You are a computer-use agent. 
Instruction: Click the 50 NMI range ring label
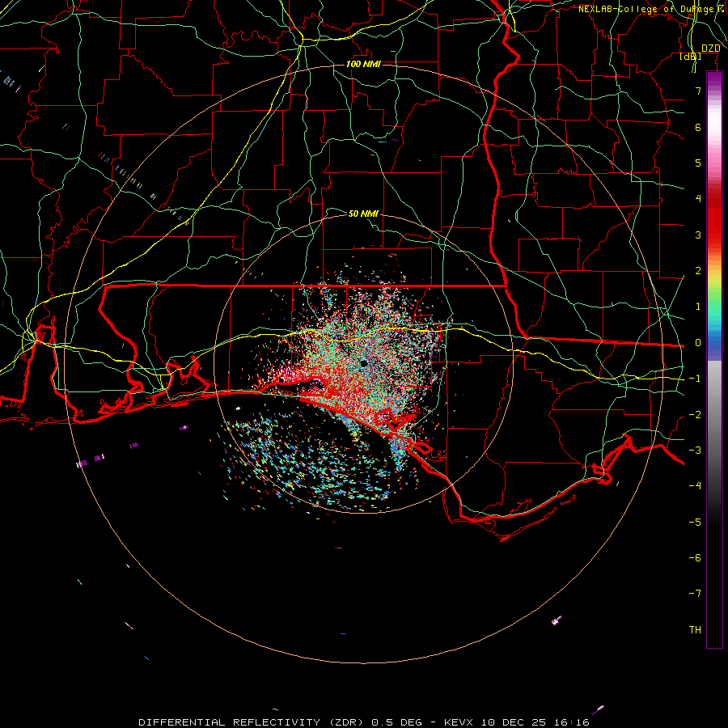(x=363, y=214)
